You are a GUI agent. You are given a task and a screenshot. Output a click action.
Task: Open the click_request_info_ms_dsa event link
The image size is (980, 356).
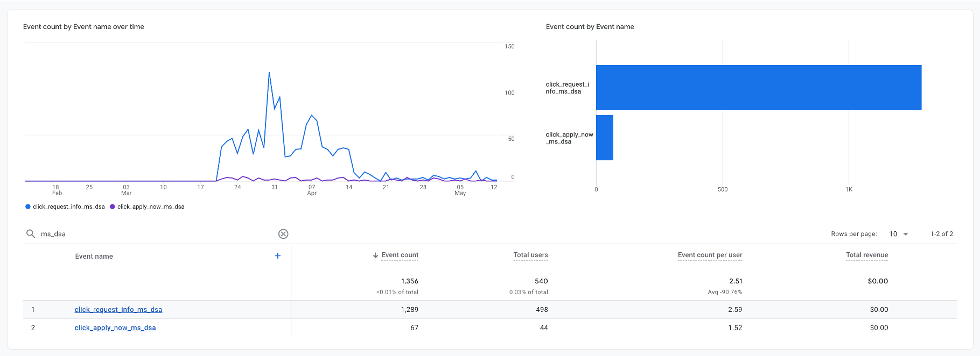click(118, 310)
